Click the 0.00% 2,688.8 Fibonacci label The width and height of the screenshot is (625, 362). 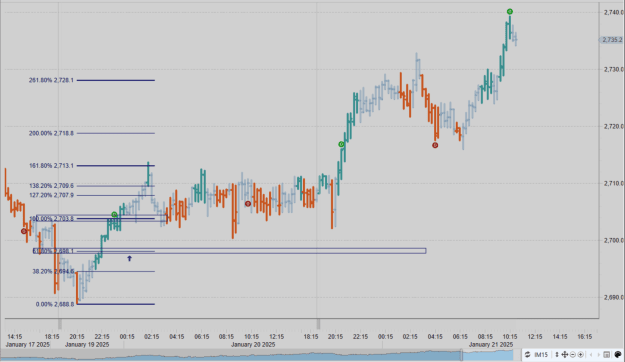point(55,304)
